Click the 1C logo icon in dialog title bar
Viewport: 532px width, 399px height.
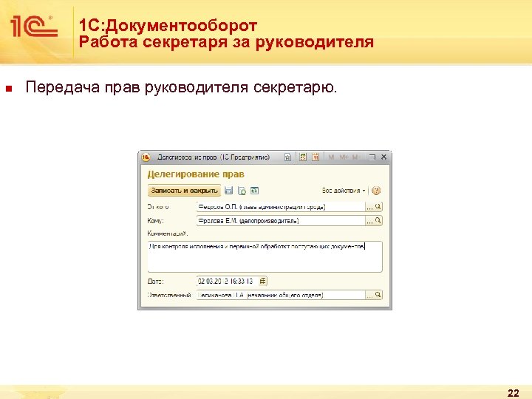click(x=146, y=157)
